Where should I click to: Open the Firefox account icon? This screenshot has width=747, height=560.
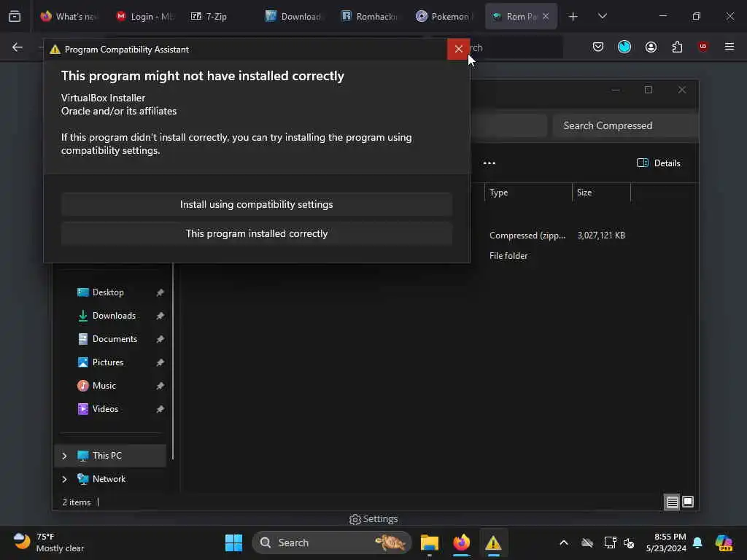pos(651,47)
